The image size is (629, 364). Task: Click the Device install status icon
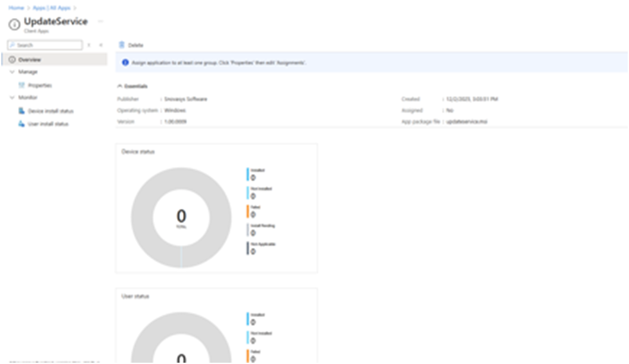click(22, 110)
